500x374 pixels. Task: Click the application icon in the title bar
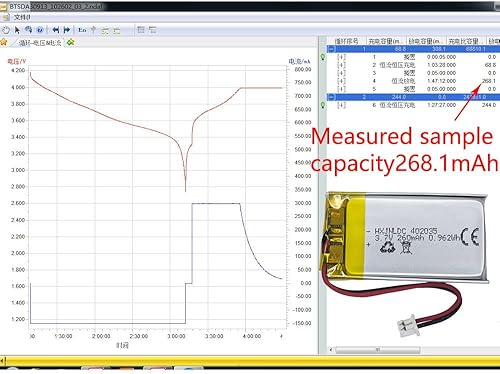coord(4,6)
